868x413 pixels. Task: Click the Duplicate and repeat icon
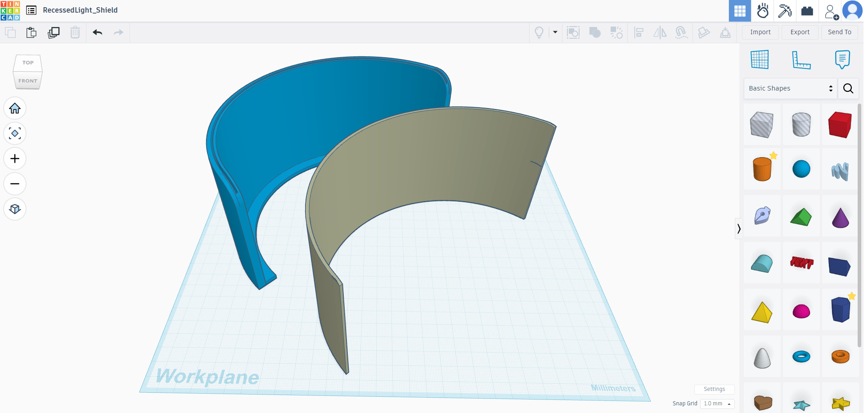coord(54,32)
